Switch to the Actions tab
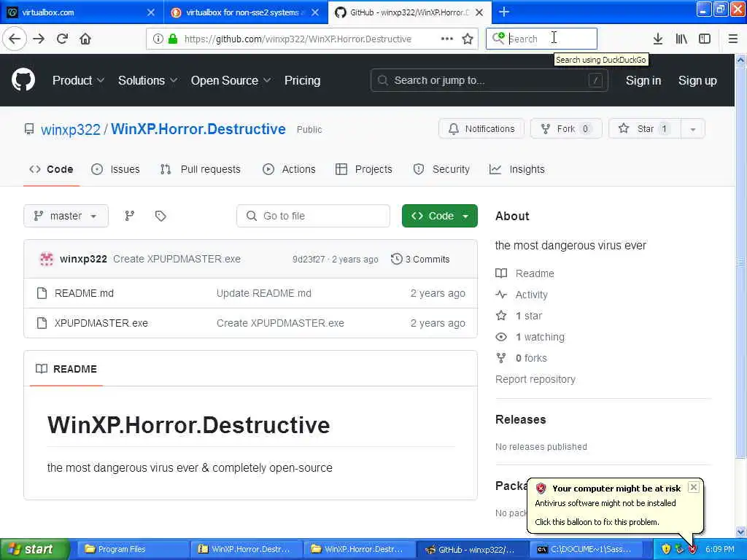The width and height of the screenshot is (747, 560). coord(289,169)
